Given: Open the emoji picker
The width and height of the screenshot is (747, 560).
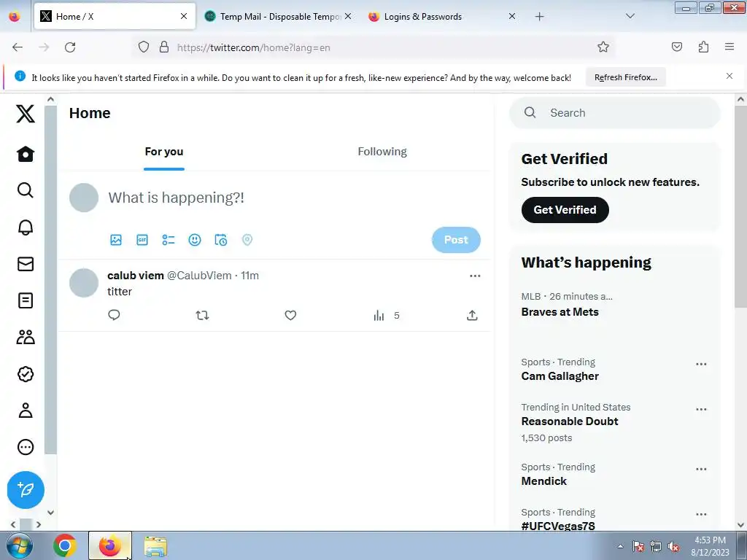Looking at the screenshot, I should (194, 239).
